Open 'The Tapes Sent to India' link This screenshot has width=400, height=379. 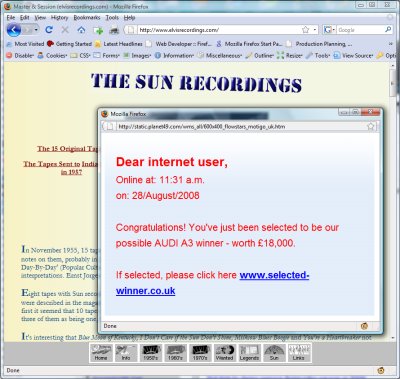pyautogui.click(x=61, y=168)
